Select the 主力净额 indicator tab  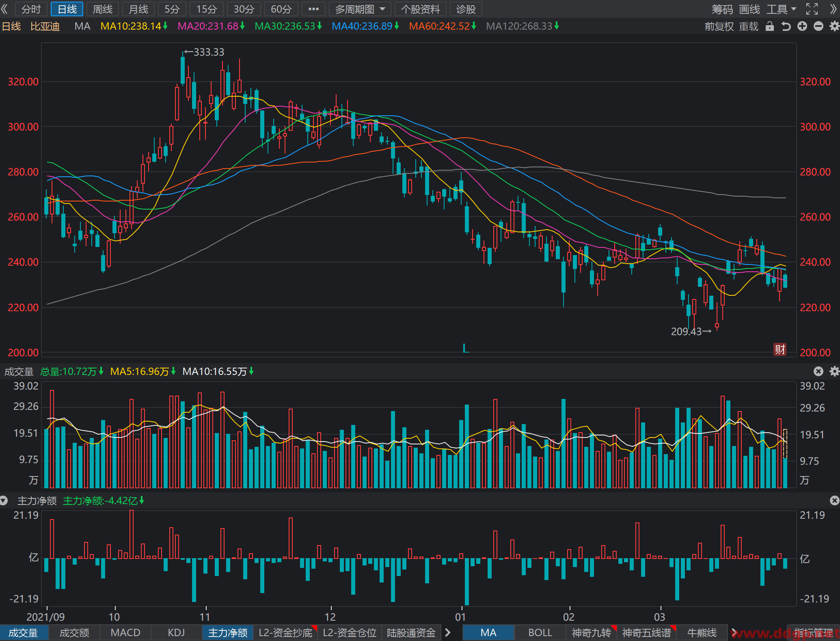click(x=228, y=633)
